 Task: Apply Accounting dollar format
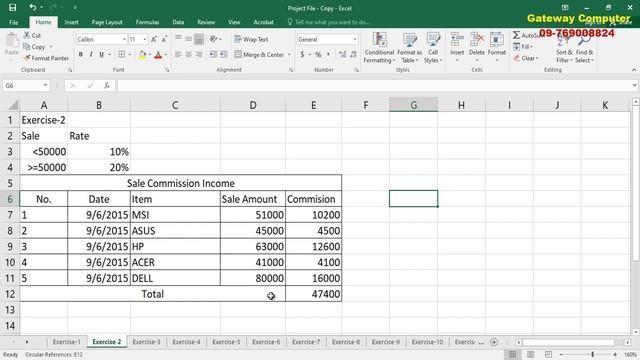(302, 54)
